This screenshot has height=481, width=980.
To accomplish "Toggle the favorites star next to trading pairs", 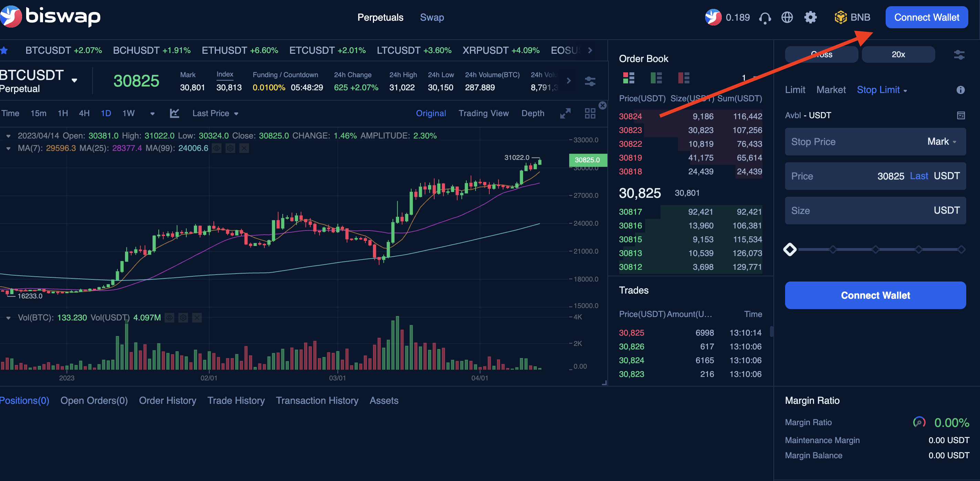I will coord(4,50).
